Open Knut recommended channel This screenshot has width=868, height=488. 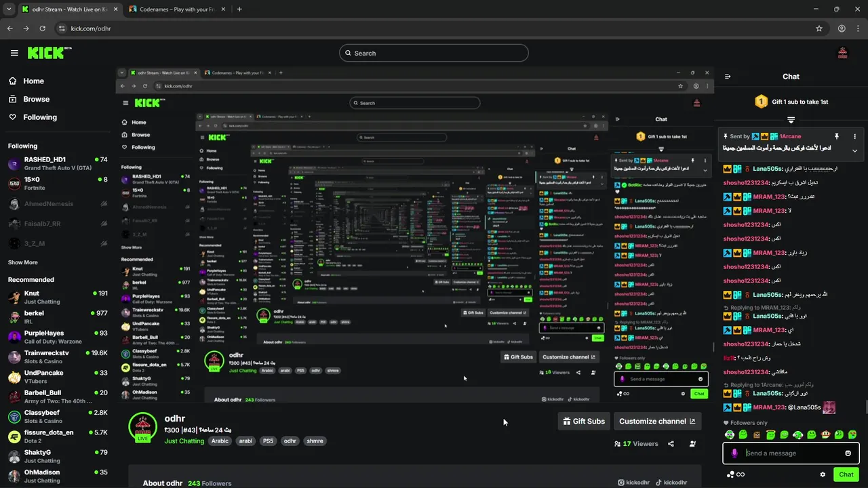tap(58, 297)
